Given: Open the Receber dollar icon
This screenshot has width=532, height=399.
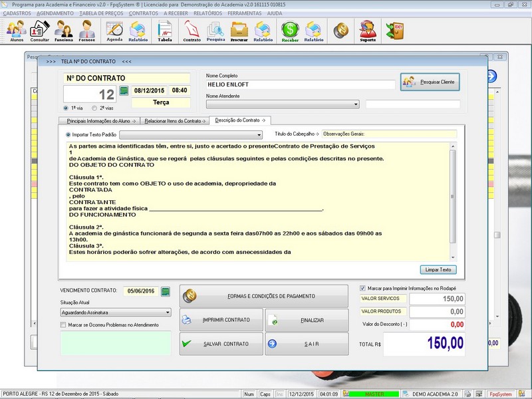Looking at the screenshot, I should [290, 31].
